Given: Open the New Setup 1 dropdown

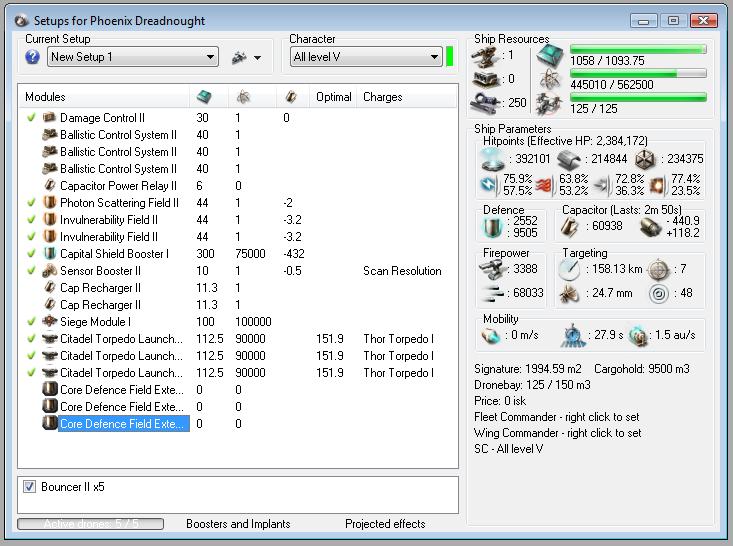Looking at the screenshot, I should point(133,57).
